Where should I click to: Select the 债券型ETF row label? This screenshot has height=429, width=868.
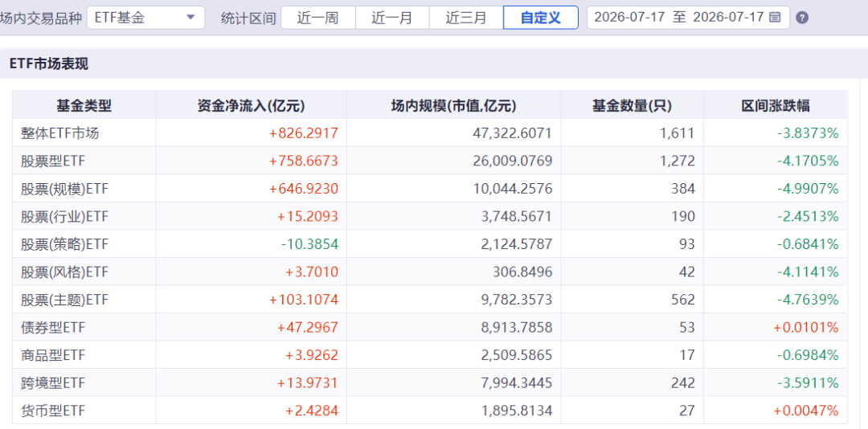point(53,327)
